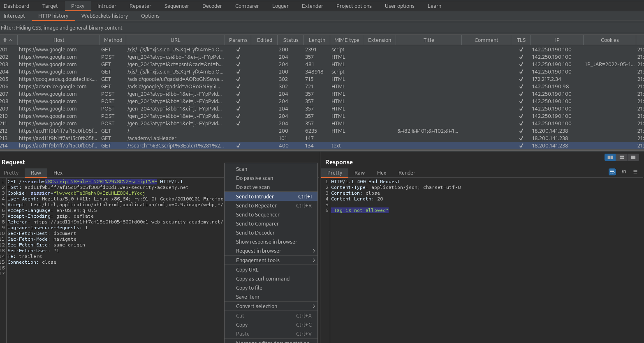The height and width of the screenshot is (343, 644).
Task: Send request to Decoder
Action: click(271, 233)
